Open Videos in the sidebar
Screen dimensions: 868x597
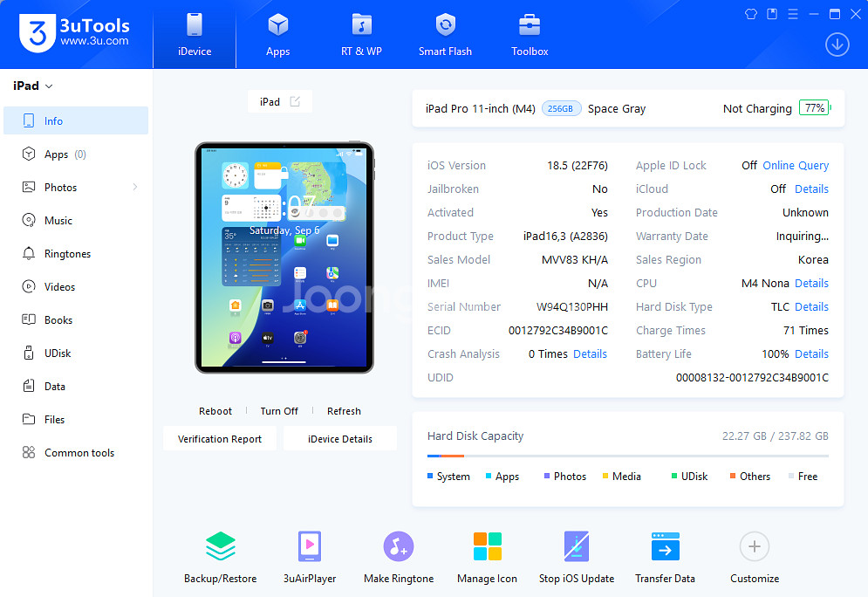76,287
